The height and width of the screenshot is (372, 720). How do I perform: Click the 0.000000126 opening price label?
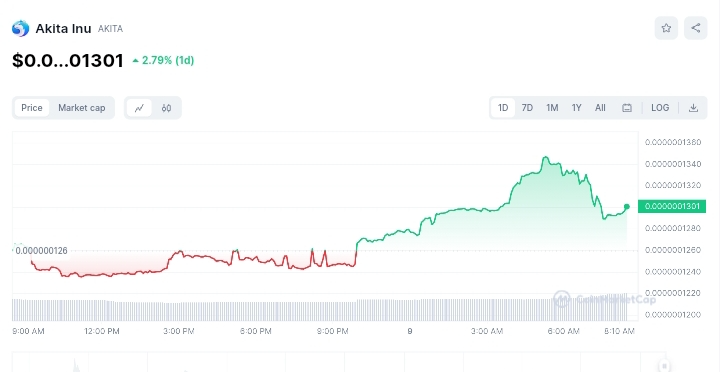[41, 251]
